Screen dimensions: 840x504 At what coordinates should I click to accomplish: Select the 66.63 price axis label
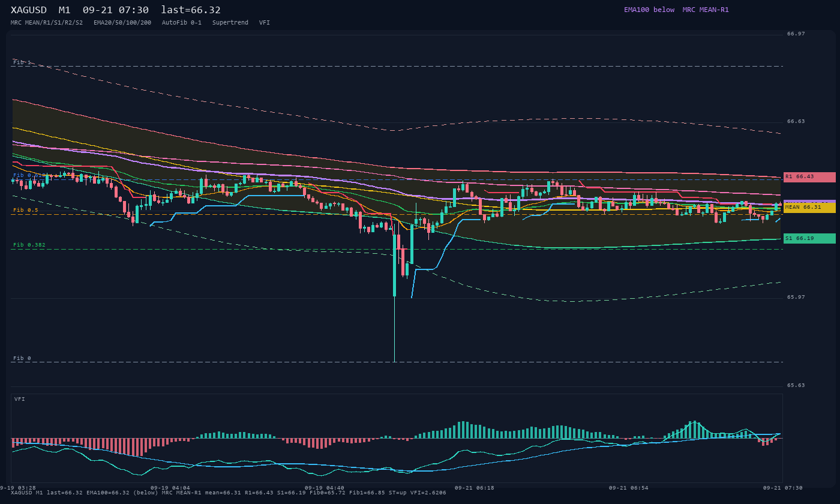[x=796, y=122]
